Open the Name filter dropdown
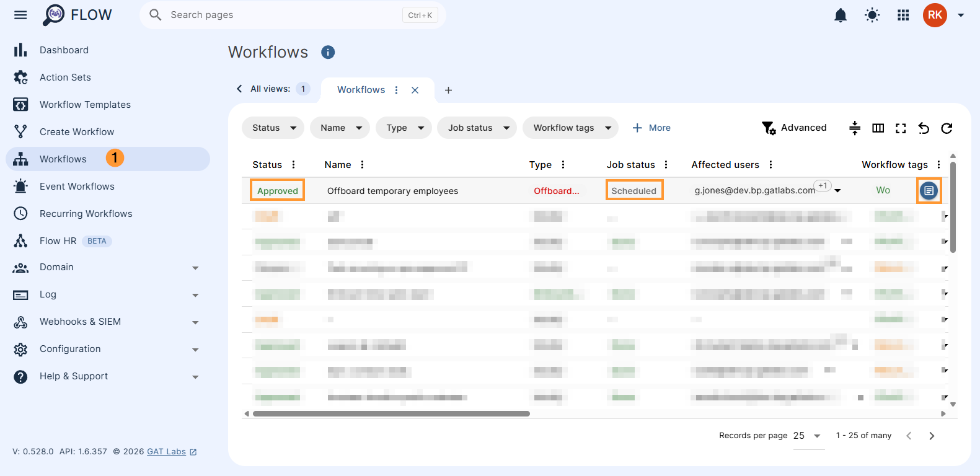The height and width of the screenshot is (476, 980). [340, 128]
